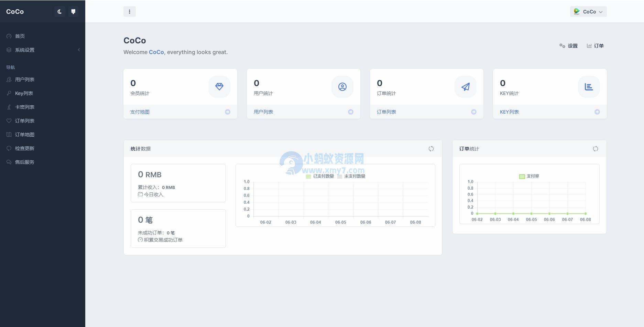Click the 订单列表 heart icon
This screenshot has height=327, width=644.
[x=9, y=121]
